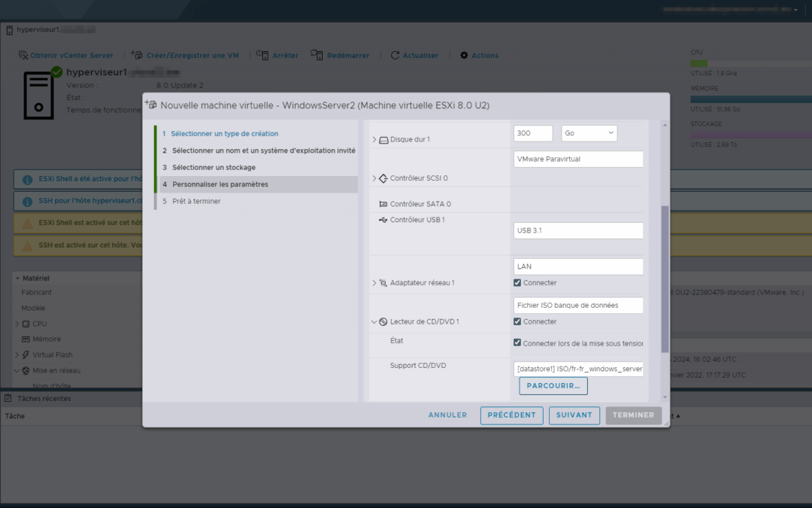This screenshot has height=508, width=812.
Task: Click the CPU usage bar
Action: [751, 63]
